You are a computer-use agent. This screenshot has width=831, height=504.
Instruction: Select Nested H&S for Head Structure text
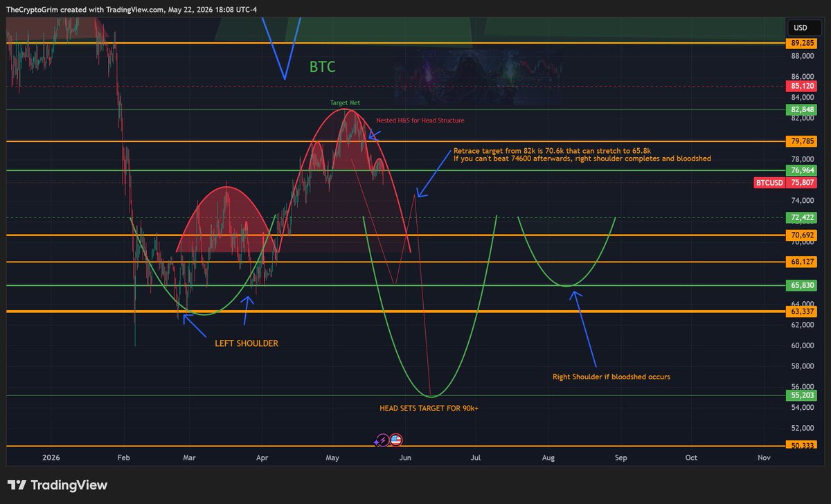(420, 120)
